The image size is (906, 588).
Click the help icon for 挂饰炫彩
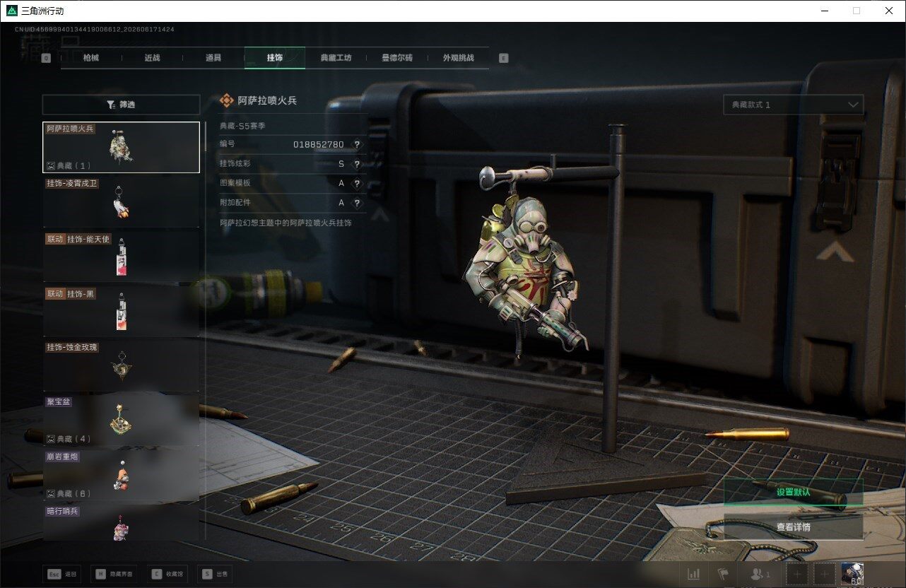[357, 164]
